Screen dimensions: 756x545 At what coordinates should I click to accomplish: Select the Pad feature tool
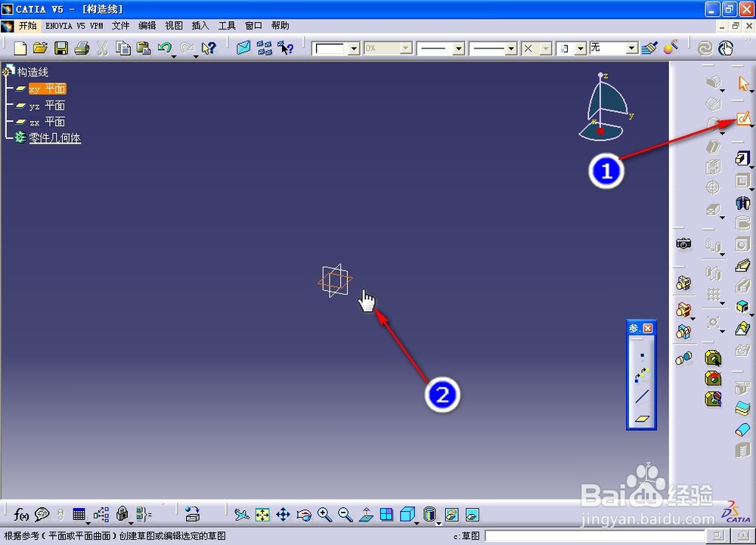742,157
